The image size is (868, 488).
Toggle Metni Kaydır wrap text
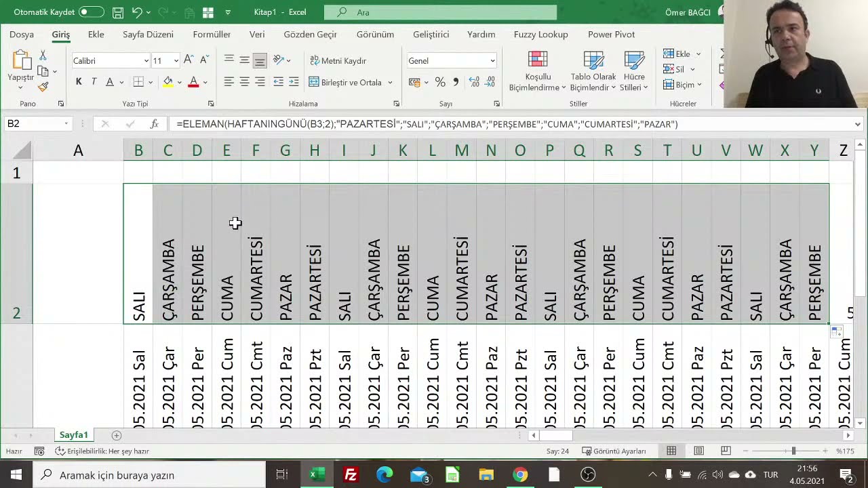click(338, 60)
